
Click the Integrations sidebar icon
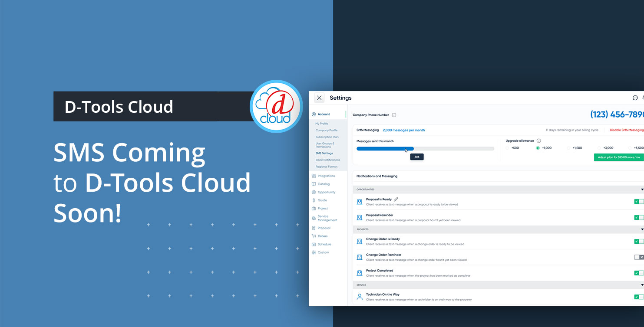pyautogui.click(x=314, y=176)
